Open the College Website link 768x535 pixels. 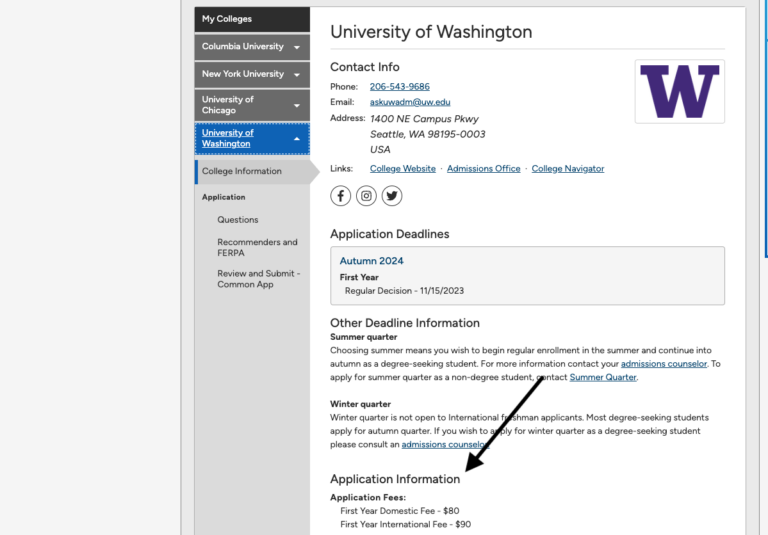403,169
